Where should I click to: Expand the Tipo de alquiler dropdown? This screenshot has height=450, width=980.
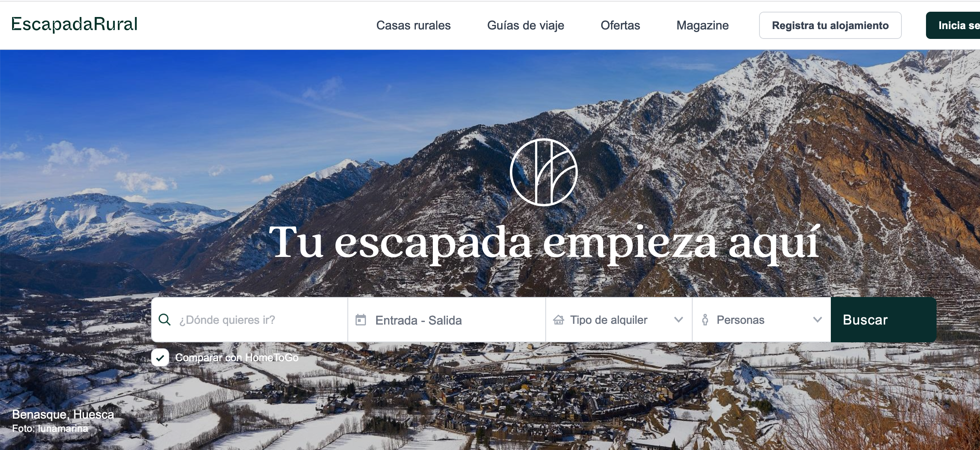619,320
